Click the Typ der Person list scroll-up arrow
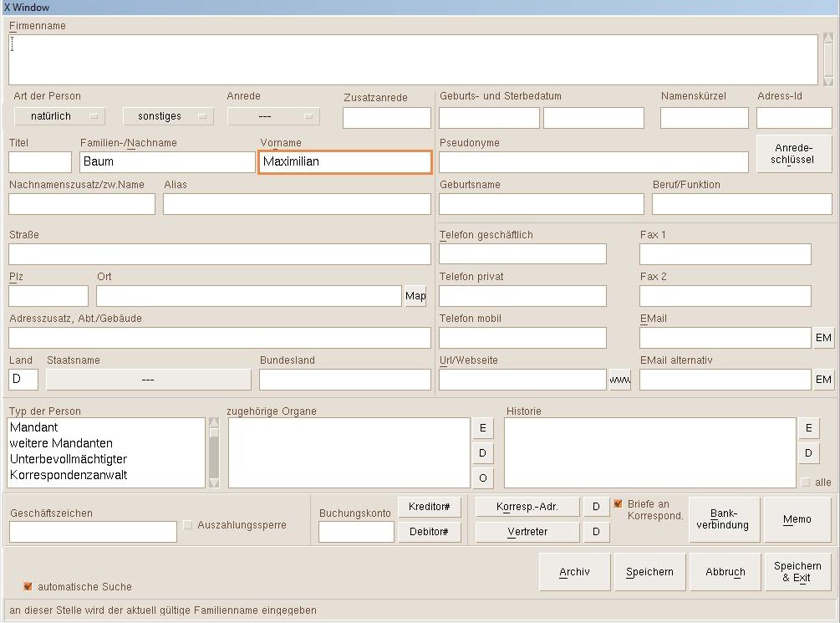840x623 pixels. (x=214, y=423)
